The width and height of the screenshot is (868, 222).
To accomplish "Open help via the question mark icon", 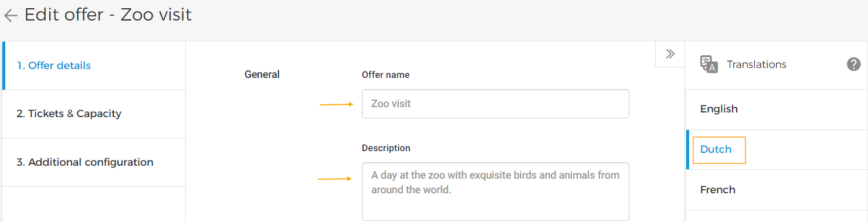I will pos(854,64).
